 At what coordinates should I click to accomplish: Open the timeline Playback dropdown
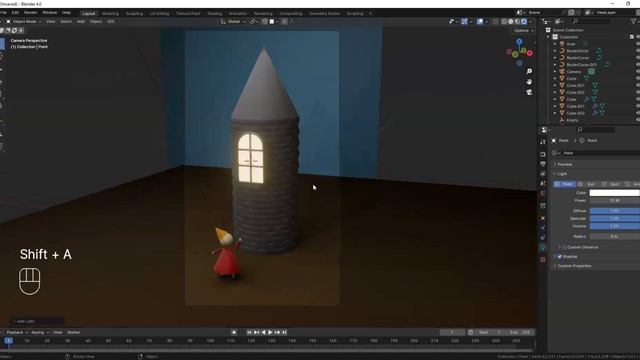(x=17, y=332)
